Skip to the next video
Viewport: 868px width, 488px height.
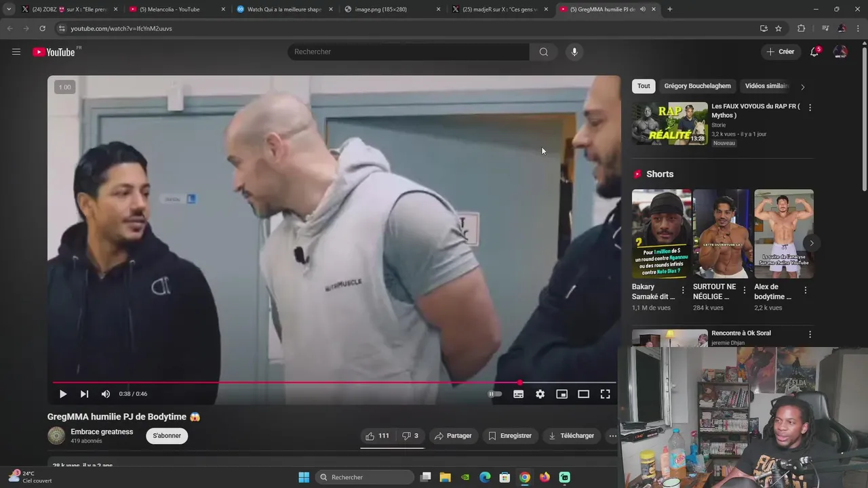coord(84,394)
